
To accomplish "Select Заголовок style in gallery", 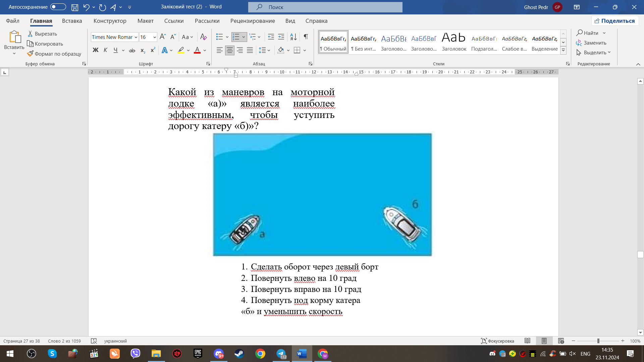I will click(454, 42).
